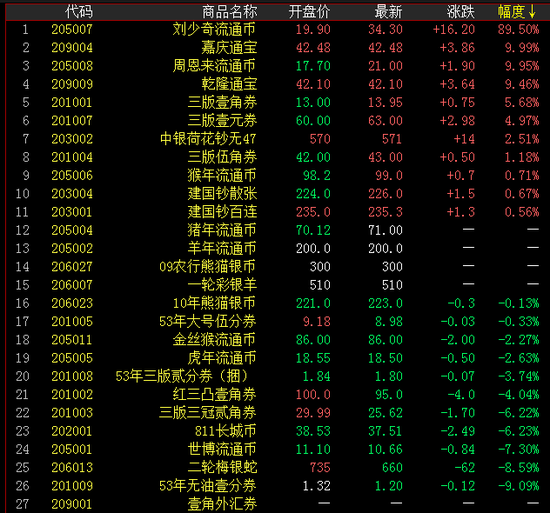Image resolution: width=550 pixels, height=513 pixels.
Task: Click the +3.64 change value
Action: click(x=457, y=84)
